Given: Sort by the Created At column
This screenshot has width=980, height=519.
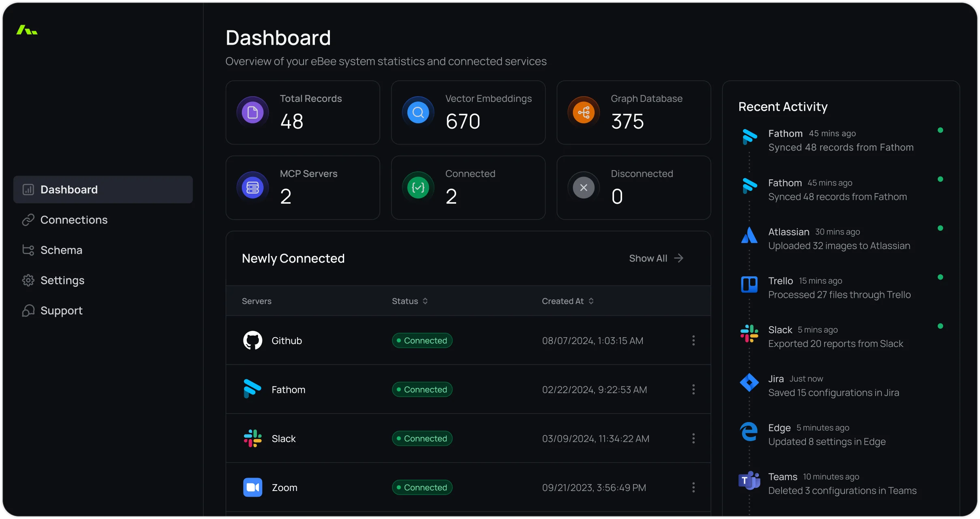Looking at the screenshot, I should click(x=568, y=301).
